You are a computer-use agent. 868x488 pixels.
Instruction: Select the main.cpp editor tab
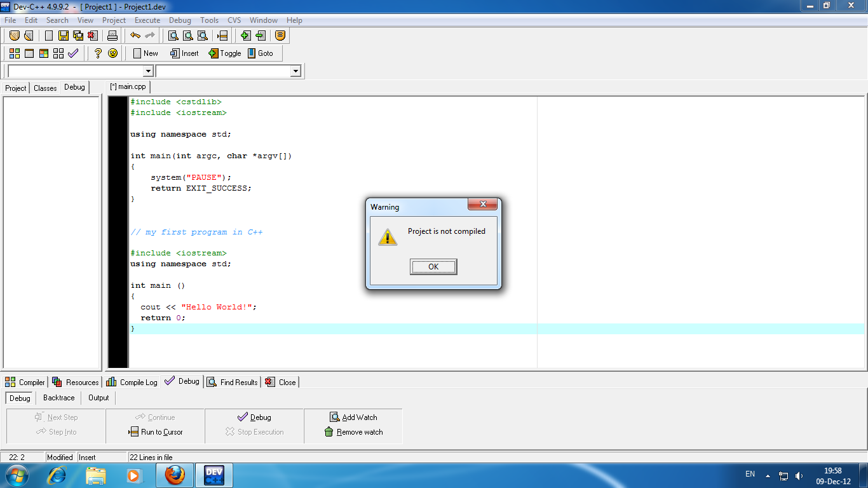(128, 86)
